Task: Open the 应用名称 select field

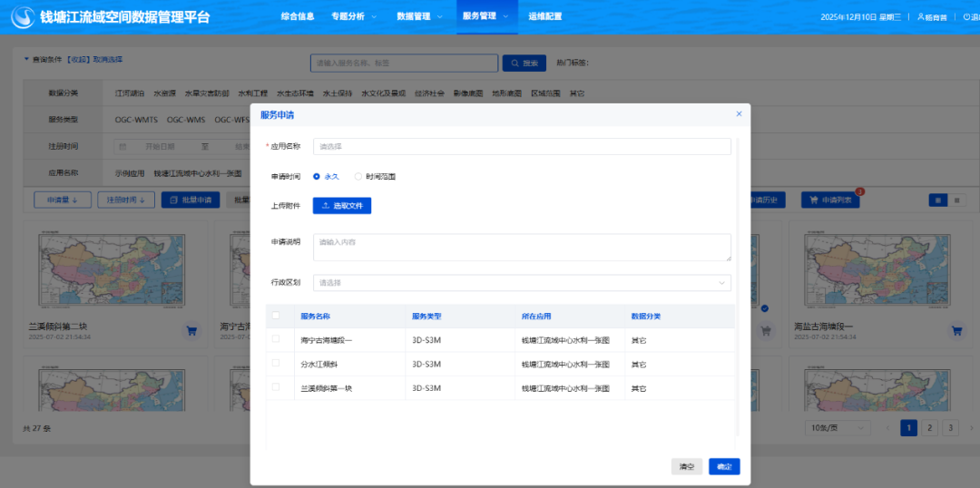Action: (522, 147)
